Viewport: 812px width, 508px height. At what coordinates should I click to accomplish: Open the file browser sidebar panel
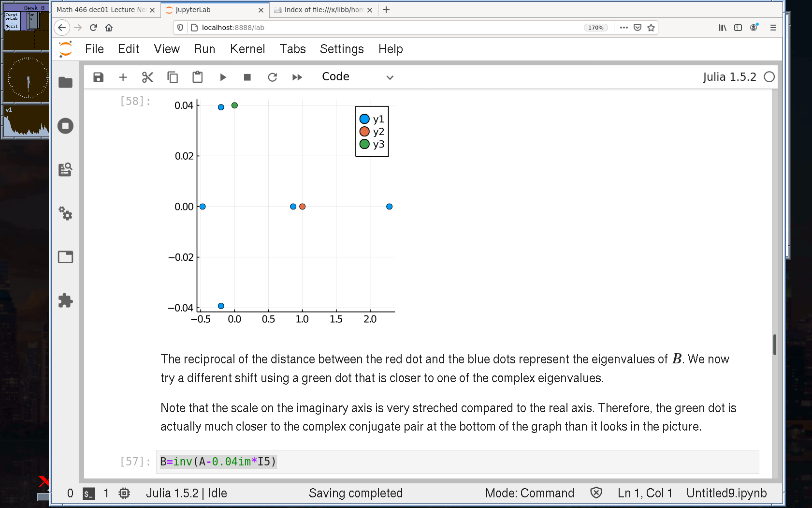(x=65, y=83)
